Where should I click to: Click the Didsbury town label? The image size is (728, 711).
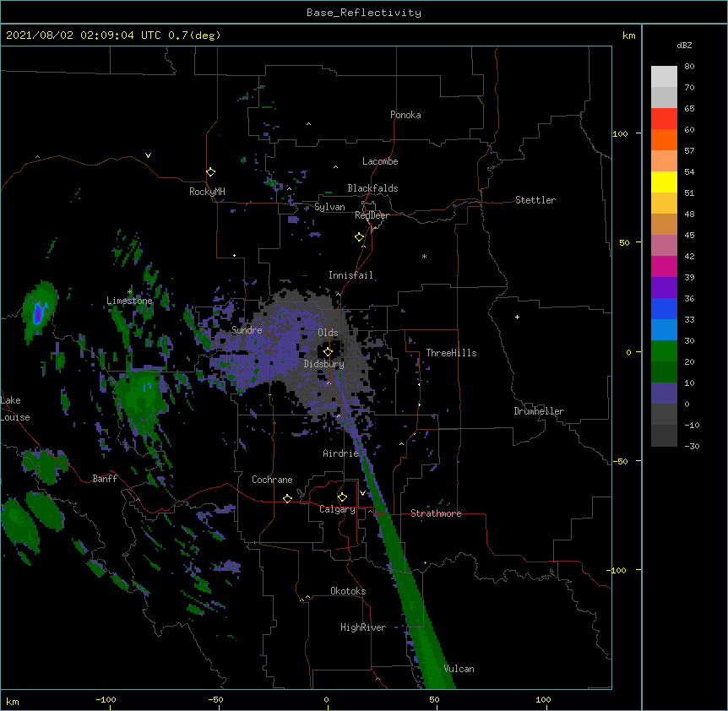click(323, 364)
